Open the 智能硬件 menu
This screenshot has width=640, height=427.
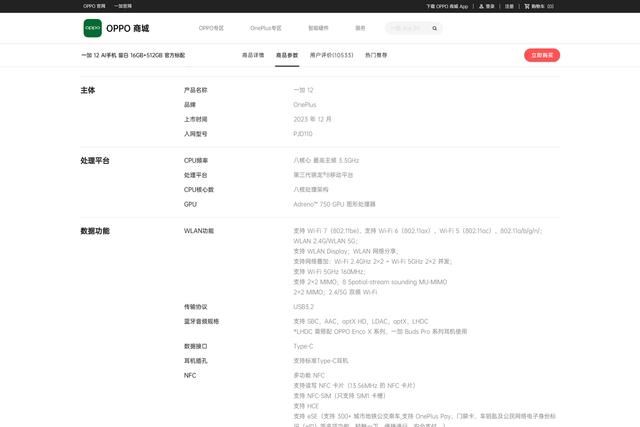coord(318,28)
